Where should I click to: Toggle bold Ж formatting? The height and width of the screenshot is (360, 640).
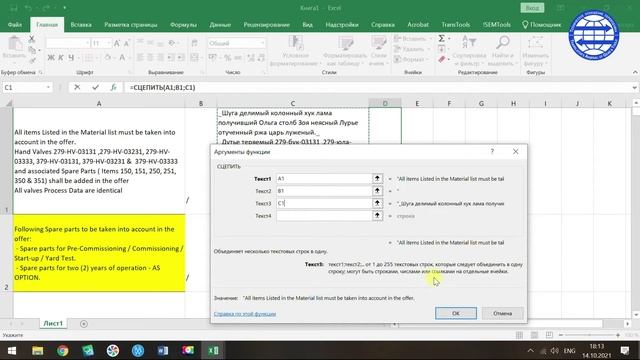click(x=51, y=58)
